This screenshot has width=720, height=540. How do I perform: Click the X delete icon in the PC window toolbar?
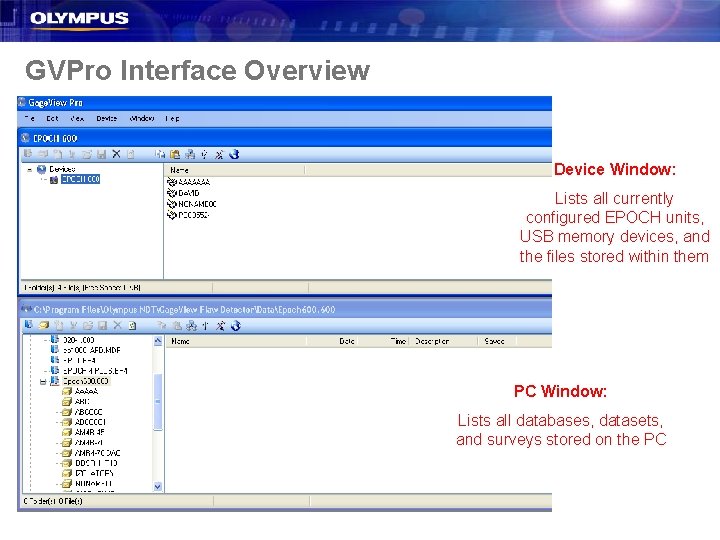pyautogui.click(x=118, y=326)
